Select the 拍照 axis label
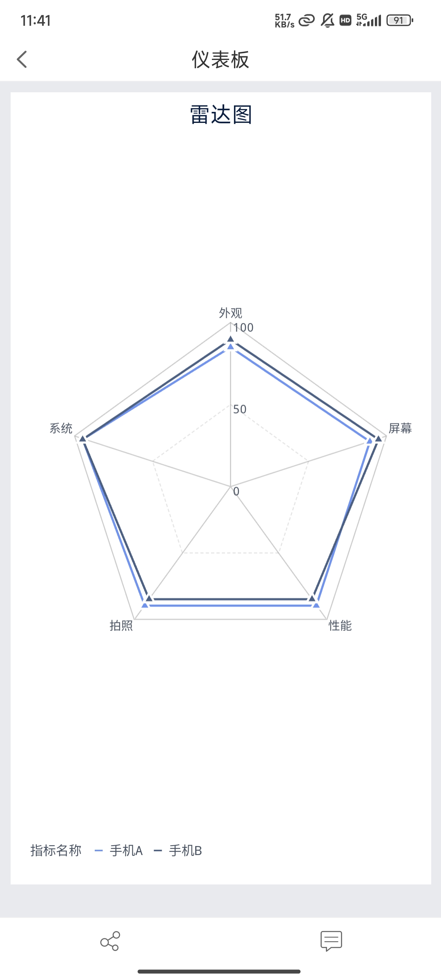Viewport: 441px width, 980px height. [121, 626]
